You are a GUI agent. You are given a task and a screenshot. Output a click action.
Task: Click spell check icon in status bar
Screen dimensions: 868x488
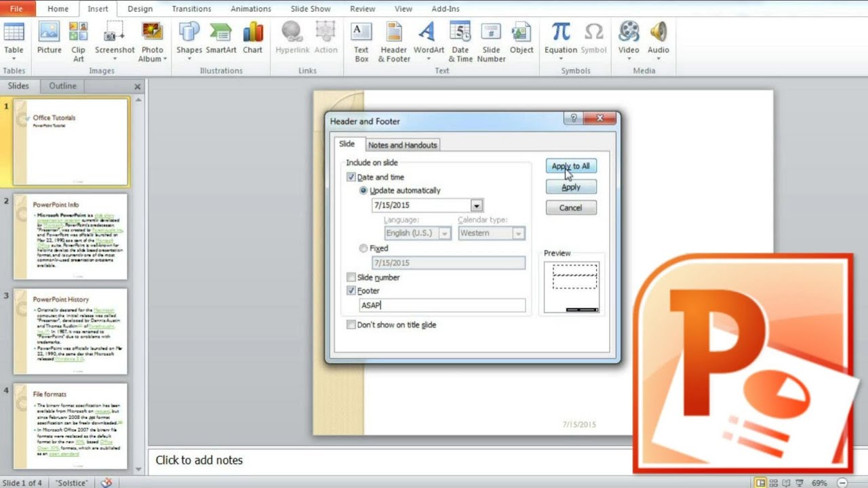click(106, 483)
